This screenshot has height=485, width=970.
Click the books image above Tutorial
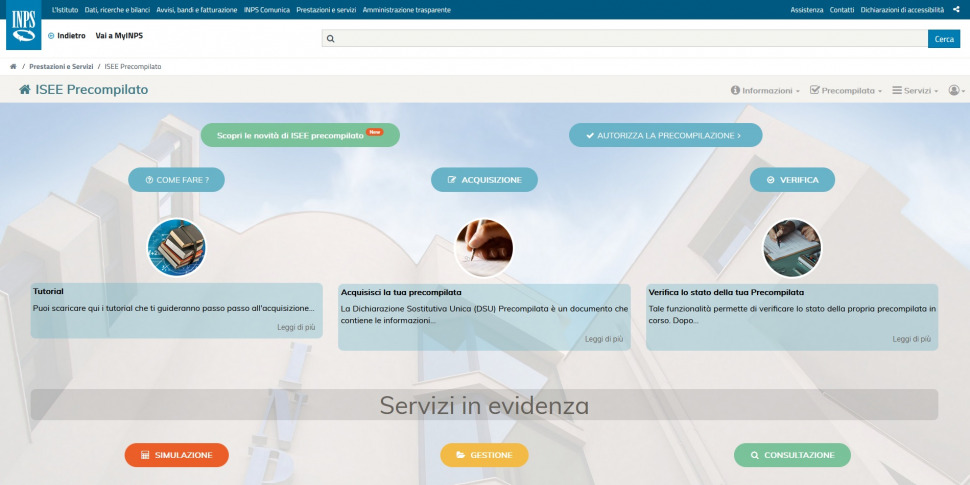176,247
